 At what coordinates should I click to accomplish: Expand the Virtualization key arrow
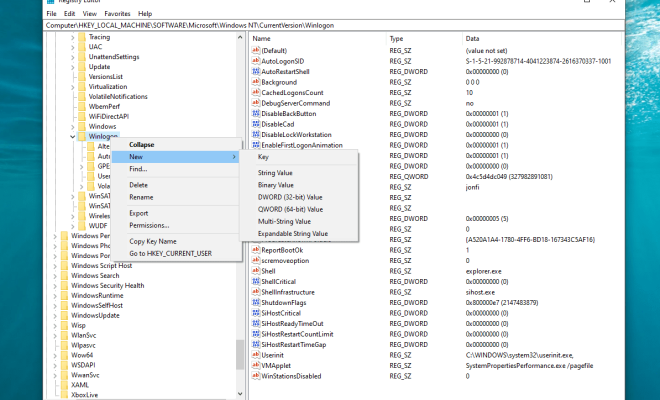click(72, 87)
